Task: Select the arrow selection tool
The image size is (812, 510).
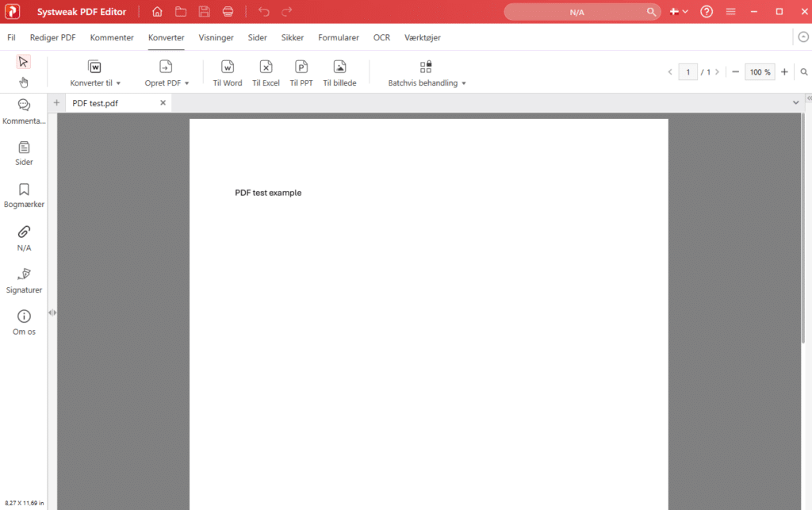Action: pos(23,62)
